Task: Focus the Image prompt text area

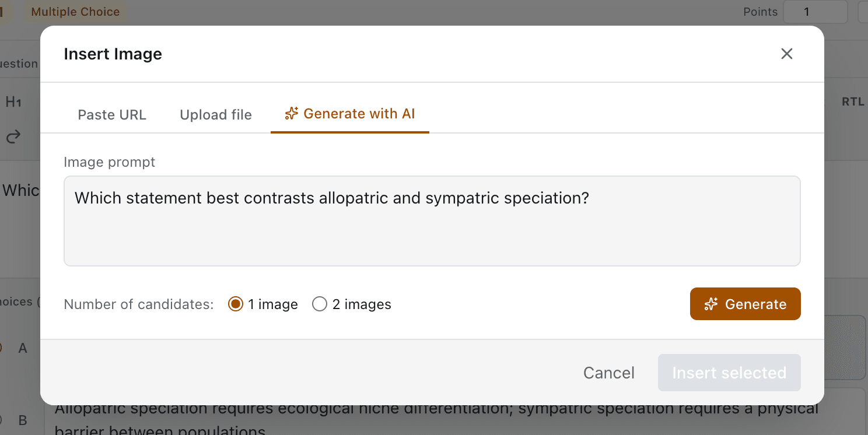Action: coord(432,221)
